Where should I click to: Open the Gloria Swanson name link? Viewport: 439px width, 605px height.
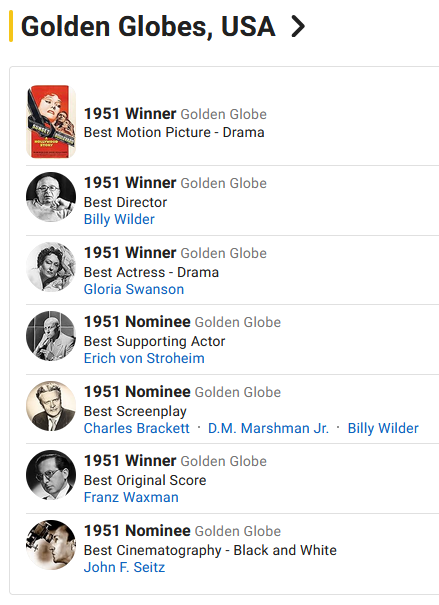click(134, 289)
